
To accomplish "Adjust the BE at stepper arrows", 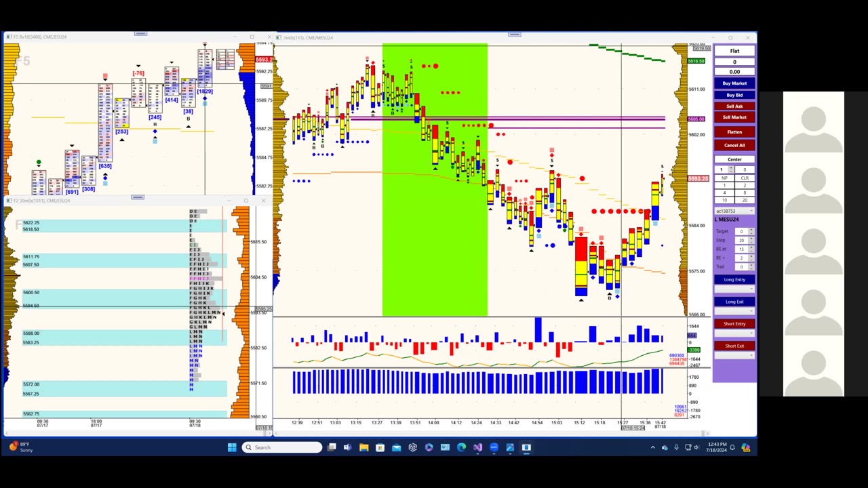I will 751,249.
